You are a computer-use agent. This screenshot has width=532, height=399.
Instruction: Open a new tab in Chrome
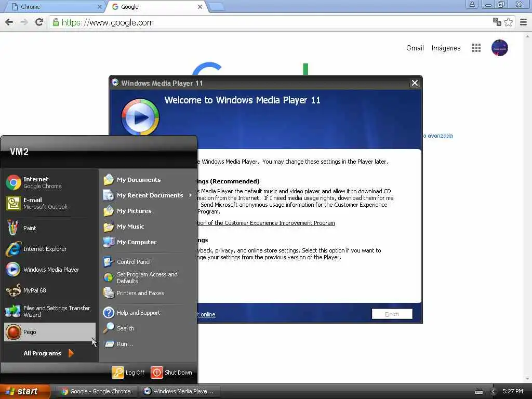coord(216,6)
